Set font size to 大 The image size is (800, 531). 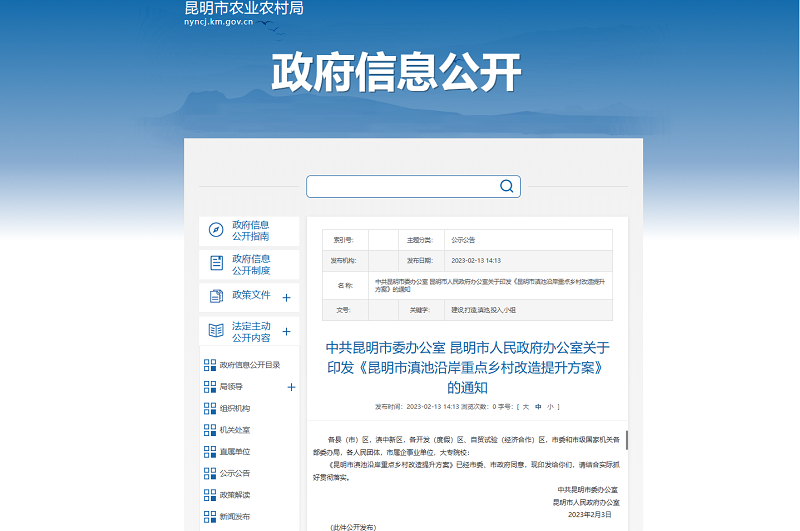525,407
